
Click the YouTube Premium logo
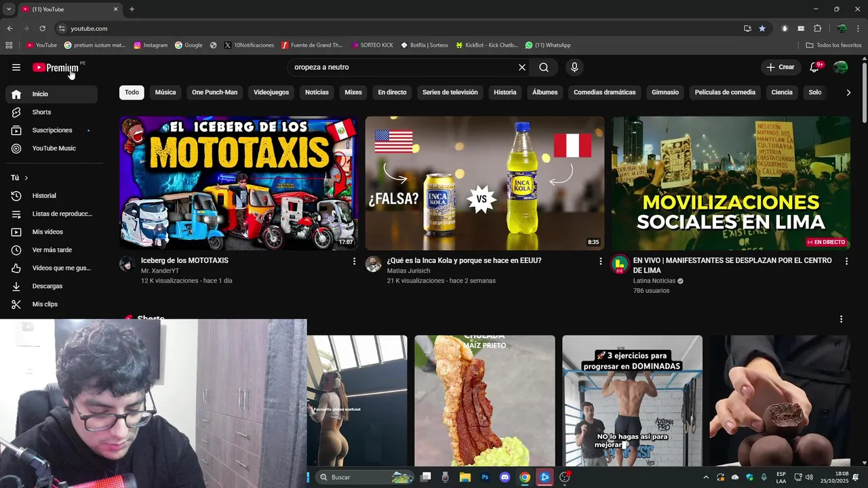click(57, 67)
